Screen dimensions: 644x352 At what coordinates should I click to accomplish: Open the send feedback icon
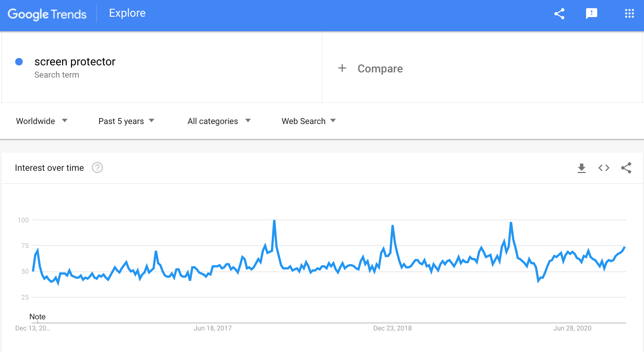pos(592,14)
